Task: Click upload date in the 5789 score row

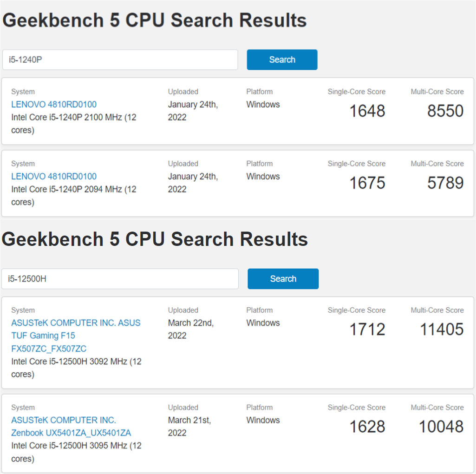Action: coord(193,183)
